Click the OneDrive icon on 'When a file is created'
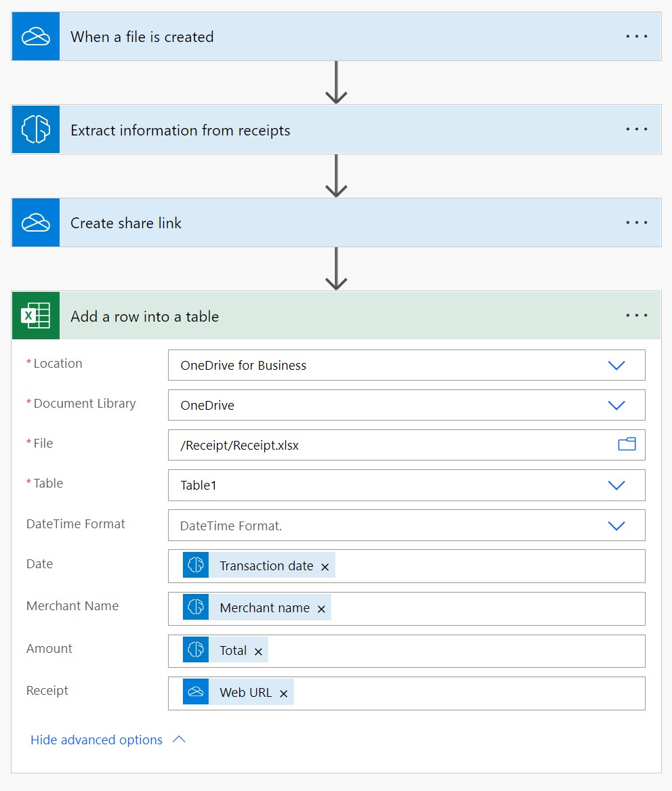 pyautogui.click(x=35, y=36)
